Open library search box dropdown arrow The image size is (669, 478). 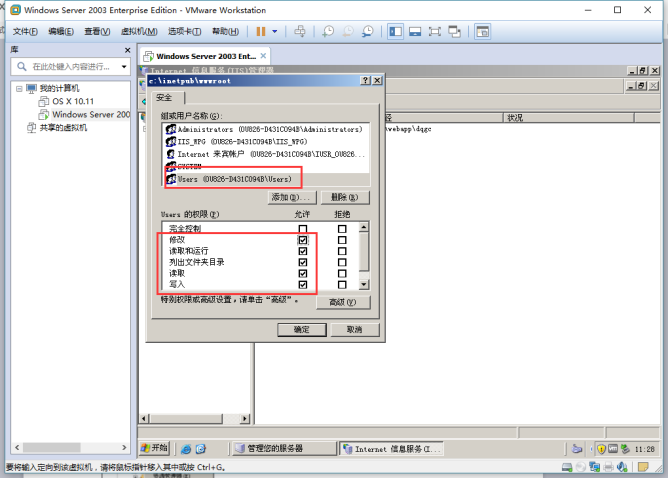point(124,67)
